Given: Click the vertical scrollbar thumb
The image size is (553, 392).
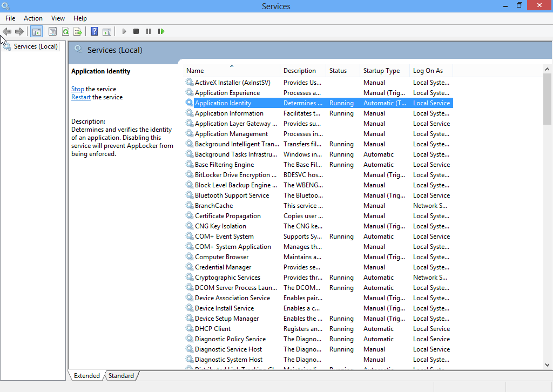Looking at the screenshot, I should pyautogui.click(x=547, y=99).
